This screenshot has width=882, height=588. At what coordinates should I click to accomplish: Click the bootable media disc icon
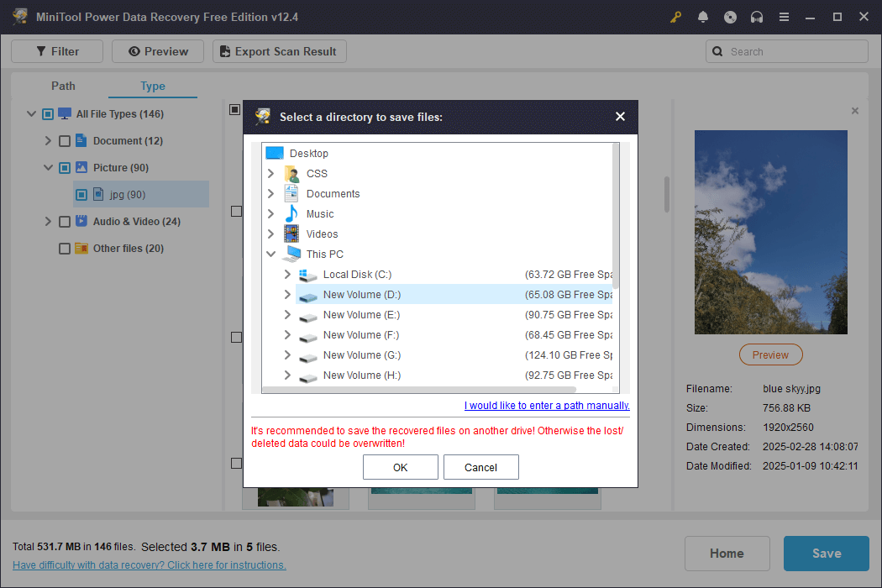pyautogui.click(x=730, y=18)
